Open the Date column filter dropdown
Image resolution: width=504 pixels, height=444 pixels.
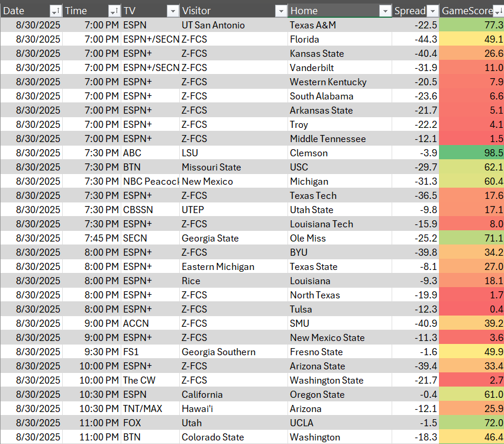pos(56,11)
